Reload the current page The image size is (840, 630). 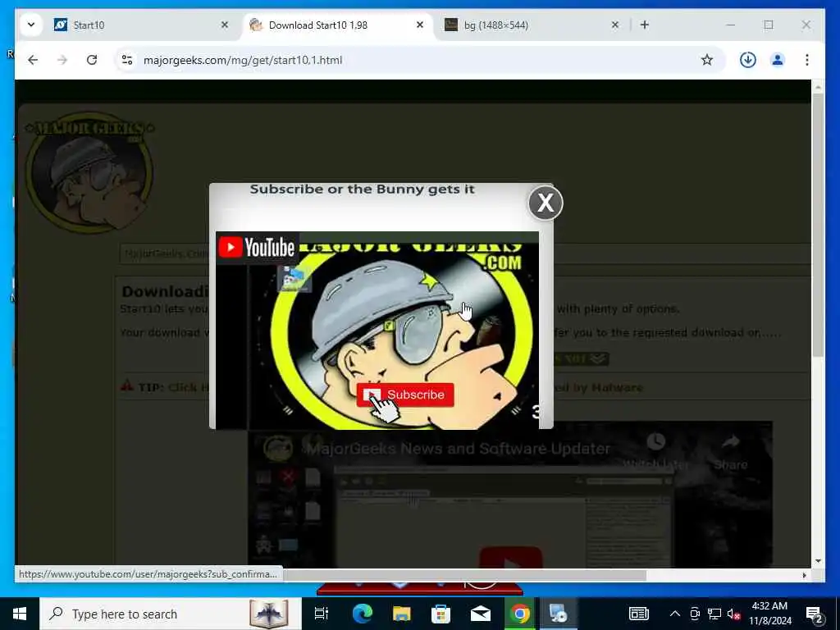(92, 60)
